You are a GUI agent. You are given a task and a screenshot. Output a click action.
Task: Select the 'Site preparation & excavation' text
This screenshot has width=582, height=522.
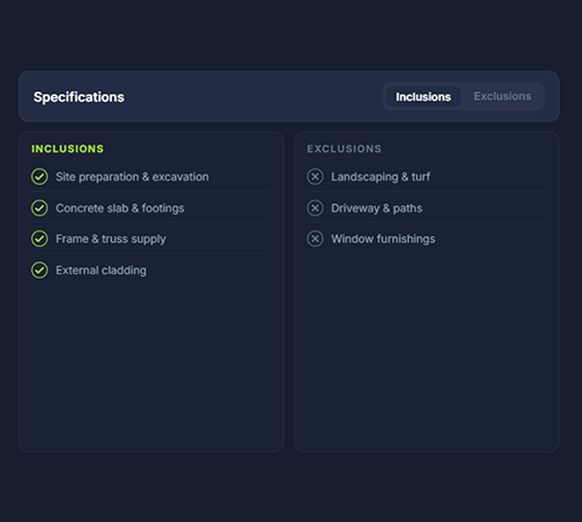[132, 177]
